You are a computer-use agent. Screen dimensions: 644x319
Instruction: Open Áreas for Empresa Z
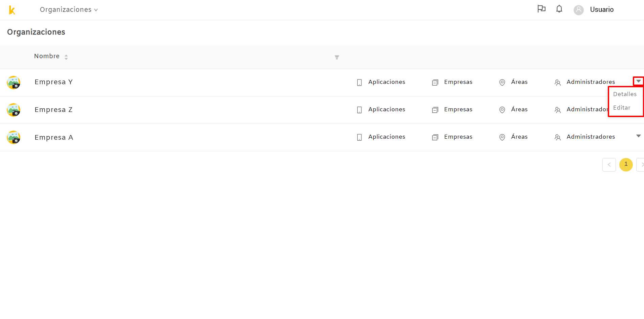click(x=513, y=110)
